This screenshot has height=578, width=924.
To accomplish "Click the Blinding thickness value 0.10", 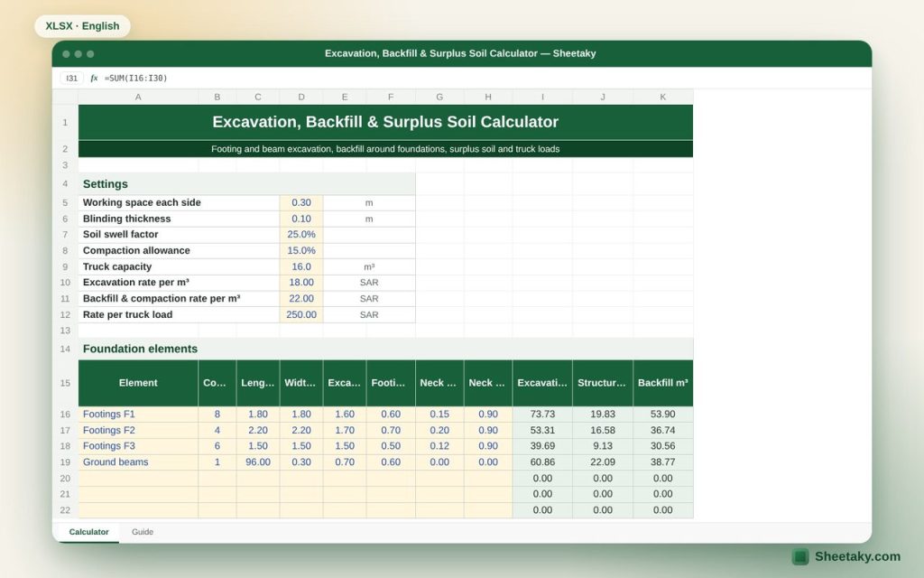I will [301, 219].
